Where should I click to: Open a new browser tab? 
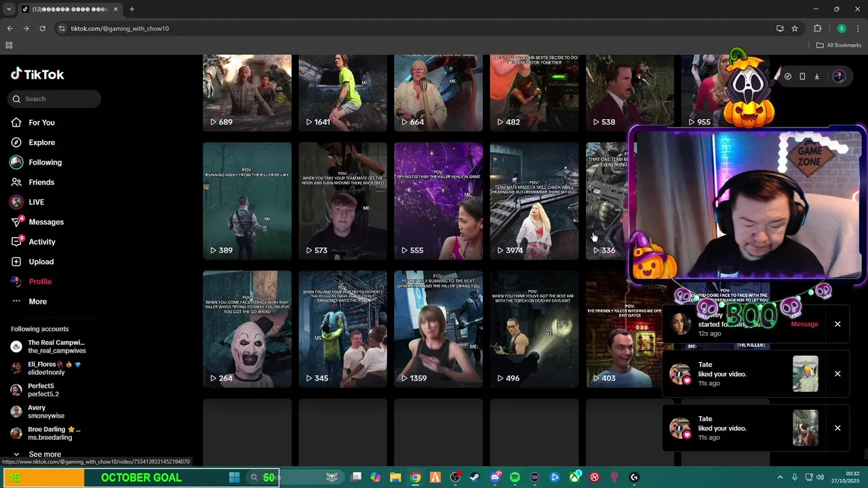132,9
